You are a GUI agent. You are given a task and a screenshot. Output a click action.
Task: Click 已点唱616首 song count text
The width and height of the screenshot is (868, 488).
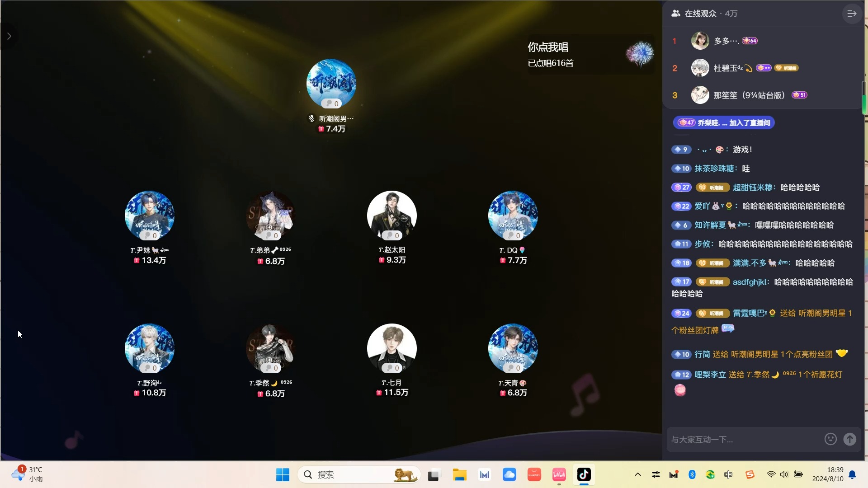pos(551,63)
